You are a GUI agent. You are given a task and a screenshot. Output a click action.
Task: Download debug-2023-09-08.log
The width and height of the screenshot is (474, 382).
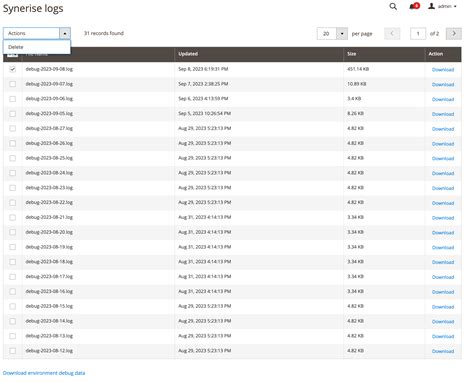click(x=443, y=70)
